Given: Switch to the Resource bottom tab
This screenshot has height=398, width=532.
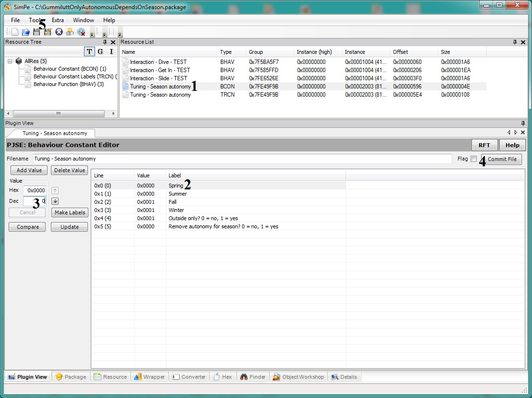Looking at the screenshot, I should pos(110,376).
